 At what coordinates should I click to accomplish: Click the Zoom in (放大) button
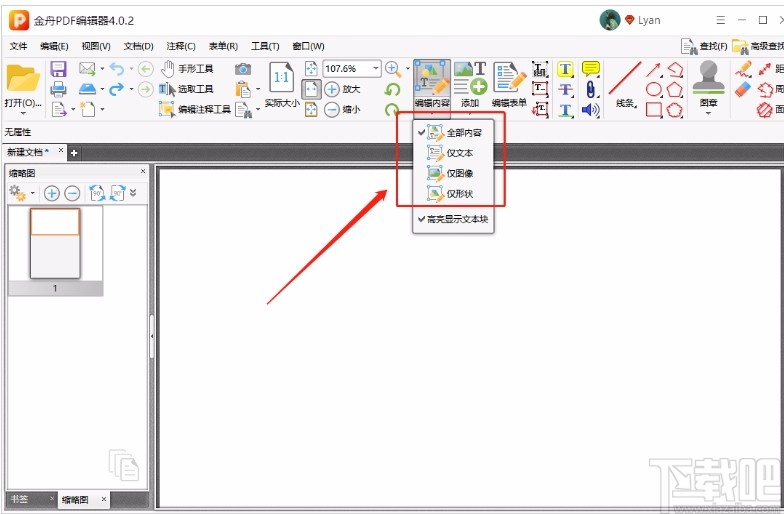coord(342,89)
